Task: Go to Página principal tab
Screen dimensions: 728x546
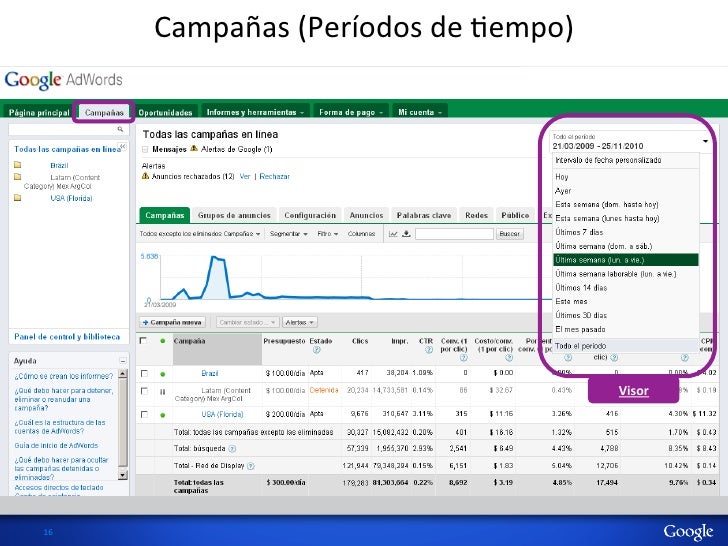Action: (39, 112)
